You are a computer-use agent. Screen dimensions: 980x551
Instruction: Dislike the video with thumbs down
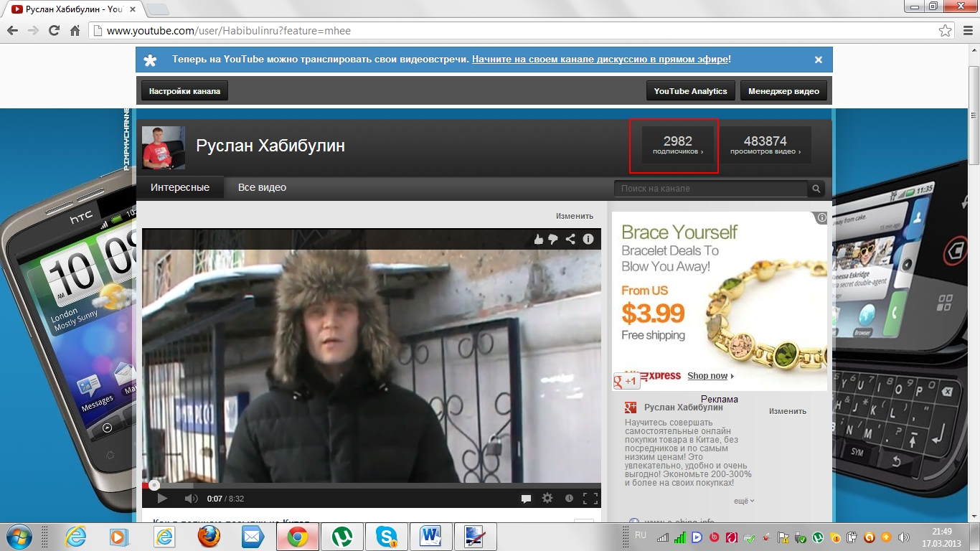tap(554, 239)
